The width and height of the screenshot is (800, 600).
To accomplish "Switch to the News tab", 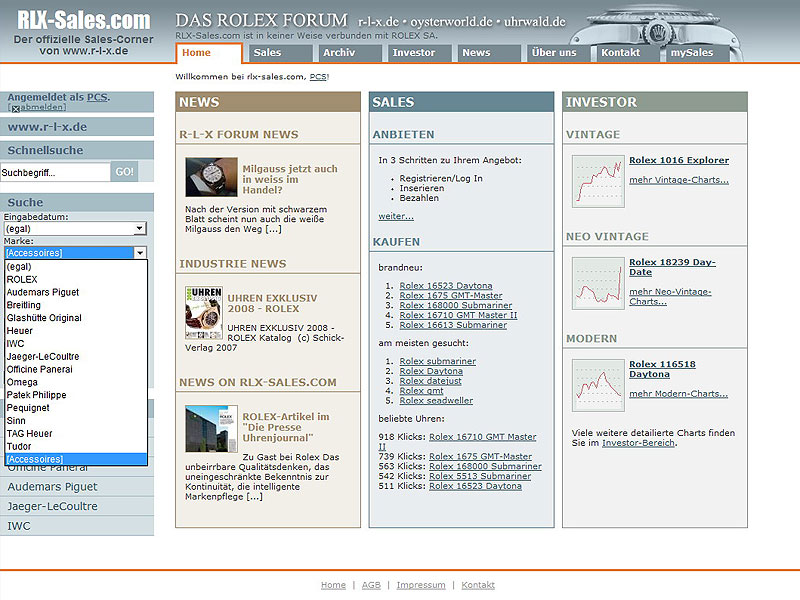I will (x=489, y=53).
